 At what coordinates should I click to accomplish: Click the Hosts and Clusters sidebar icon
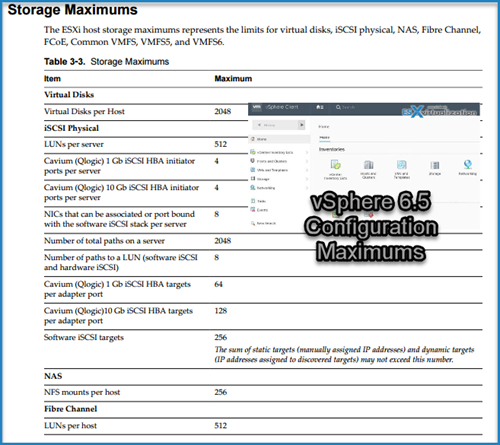tap(253, 161)
